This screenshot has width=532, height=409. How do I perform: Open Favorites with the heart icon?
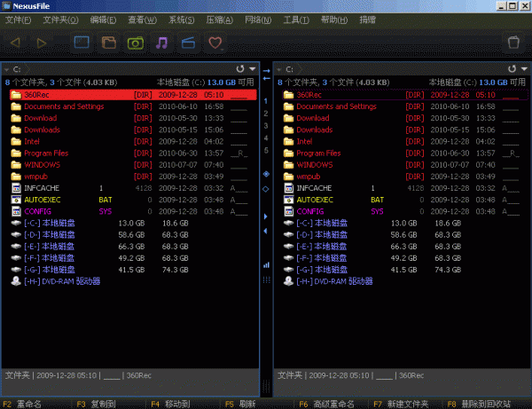point(215,43)
